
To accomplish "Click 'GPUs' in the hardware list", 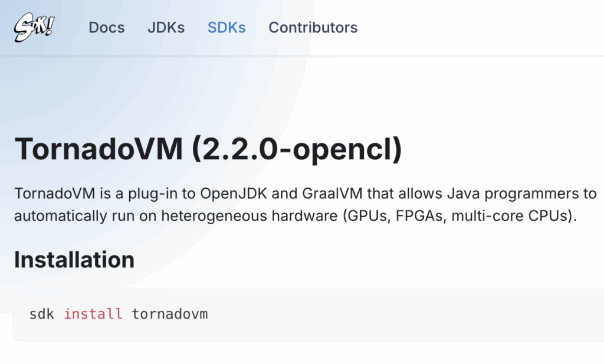I will tap(366, 216).
